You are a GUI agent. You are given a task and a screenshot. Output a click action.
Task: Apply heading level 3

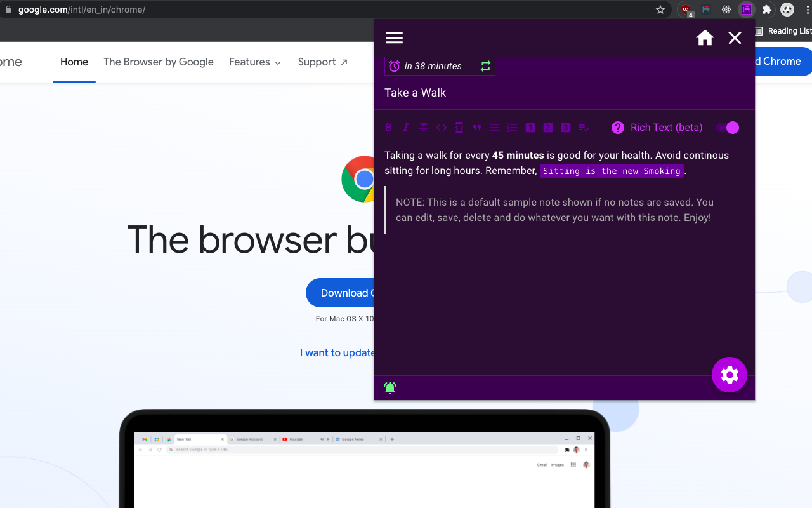click(x=566, y=128)
